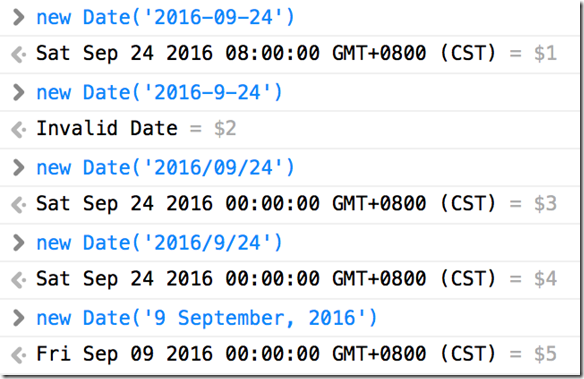Click the input chevron beside new Date('2016-09-24')
The image size is (584, 379).
coord(18,17)
